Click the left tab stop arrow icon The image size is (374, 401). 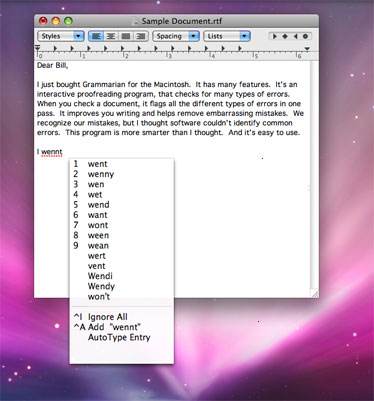click(275, 36)
